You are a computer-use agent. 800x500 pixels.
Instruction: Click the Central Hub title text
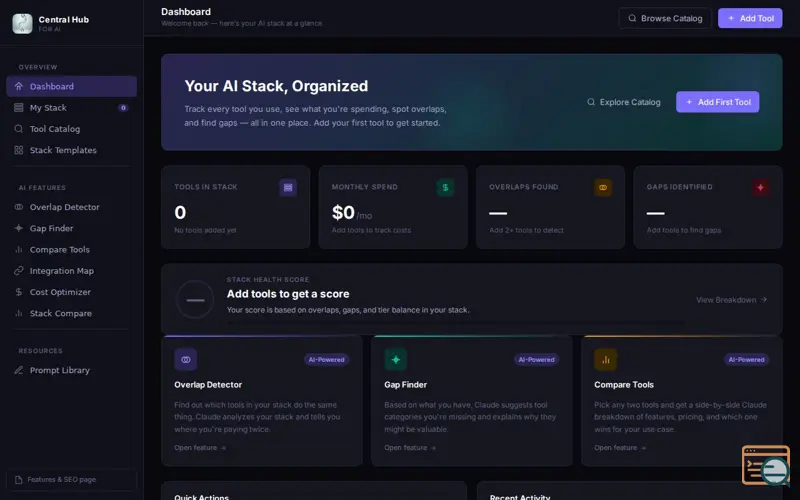click(64, 19)
